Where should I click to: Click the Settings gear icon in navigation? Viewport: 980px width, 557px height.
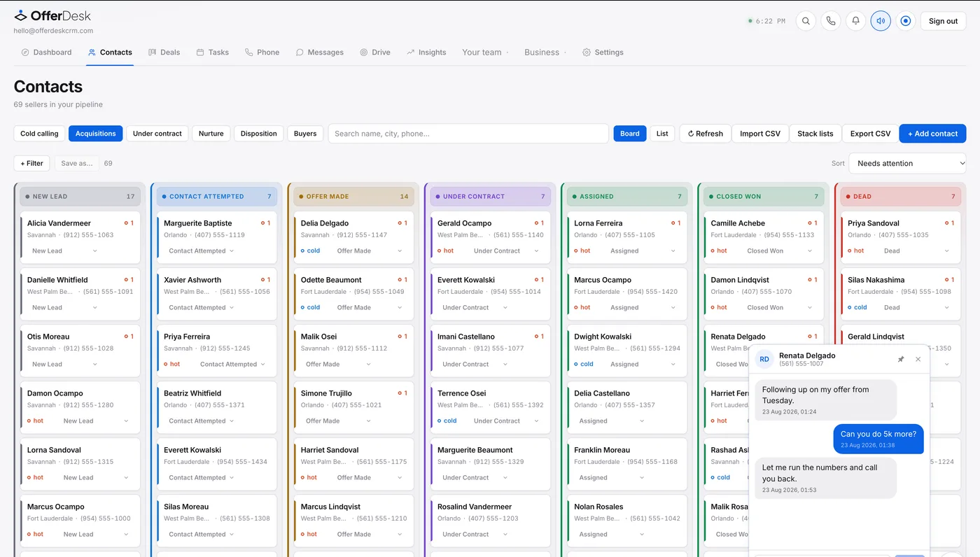[587, 52]
